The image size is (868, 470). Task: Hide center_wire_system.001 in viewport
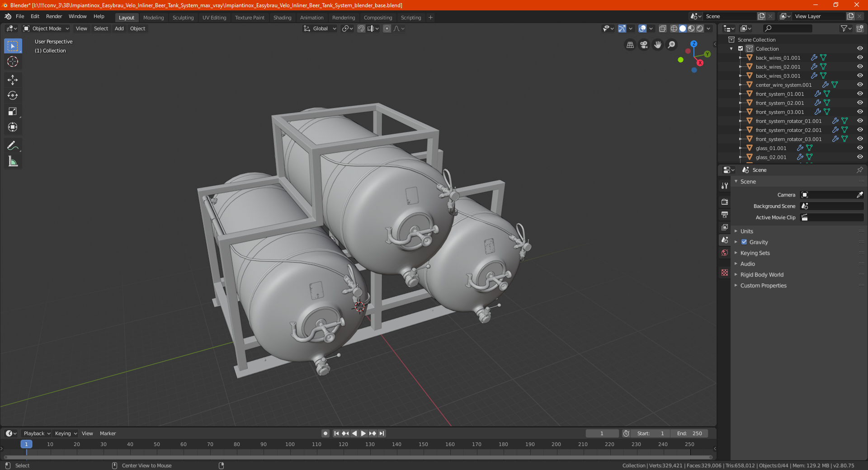(x=860, y=85)
